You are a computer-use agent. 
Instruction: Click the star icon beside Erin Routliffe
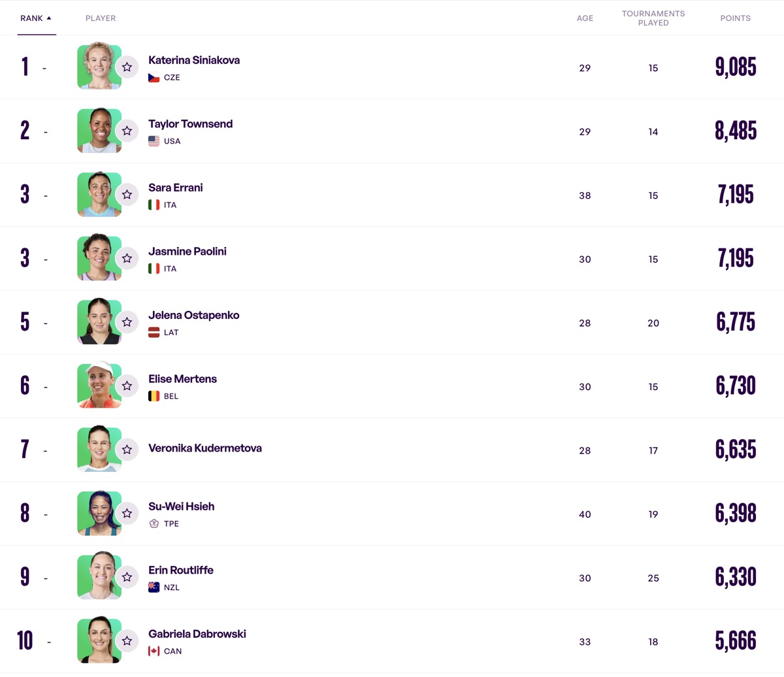(127, 578)
